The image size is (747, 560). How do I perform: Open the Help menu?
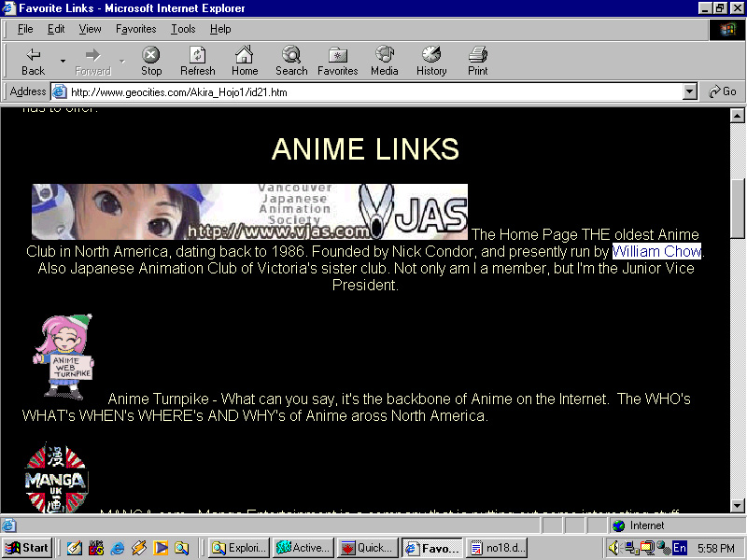click(220, 29)
